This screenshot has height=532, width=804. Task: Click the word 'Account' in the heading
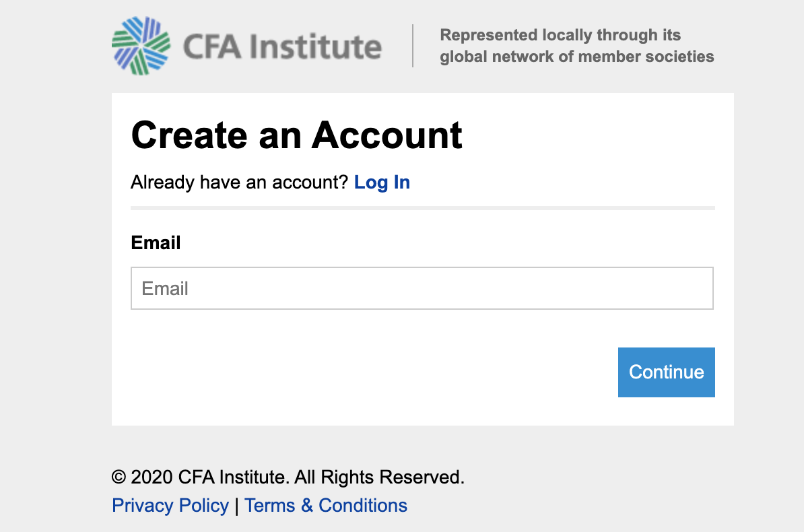click(x=387, y=135)
